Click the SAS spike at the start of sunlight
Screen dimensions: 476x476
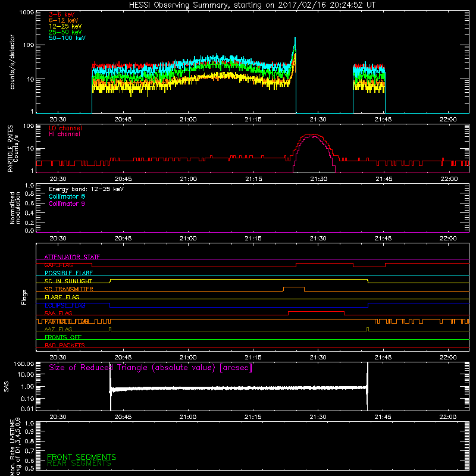(111, 386)
